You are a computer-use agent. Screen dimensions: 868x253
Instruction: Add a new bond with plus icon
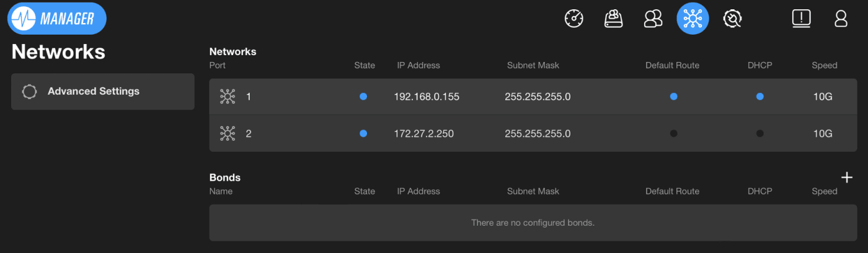pos(846,177)
